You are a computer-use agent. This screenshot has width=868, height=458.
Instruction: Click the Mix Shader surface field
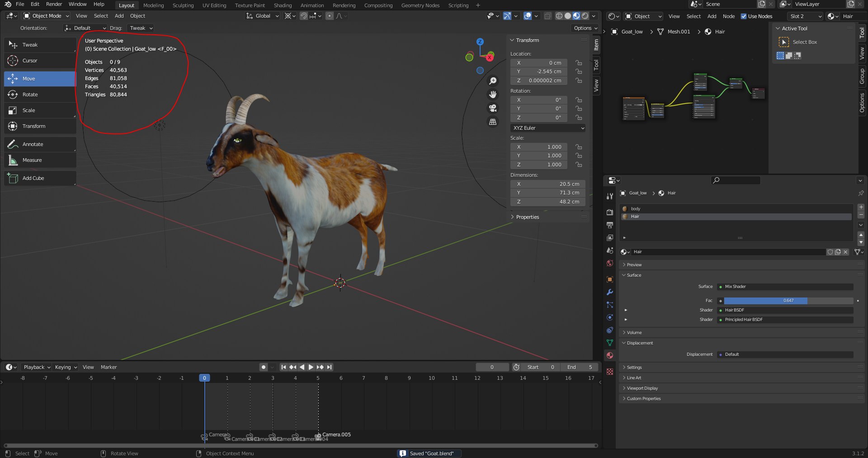coord(785,287)
